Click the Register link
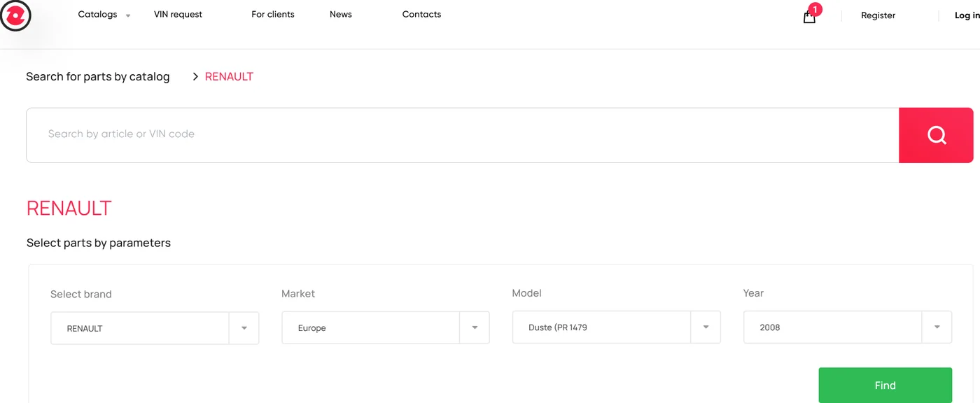 [878, 15]
